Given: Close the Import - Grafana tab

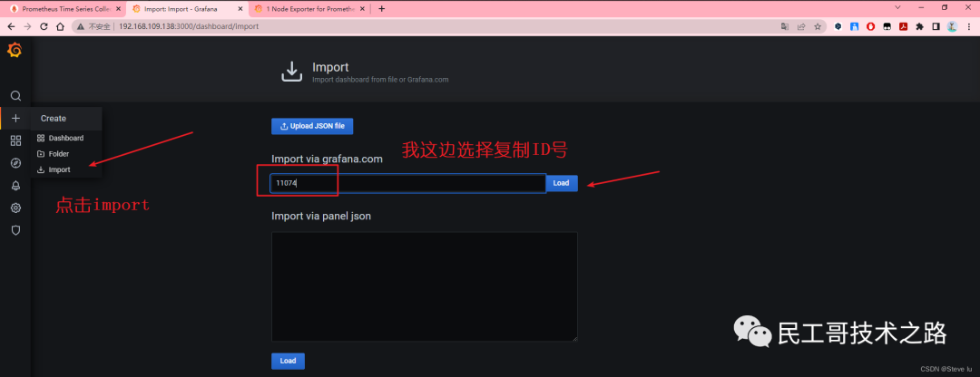Looking at the screenshot, I should [x=240, y=9].
